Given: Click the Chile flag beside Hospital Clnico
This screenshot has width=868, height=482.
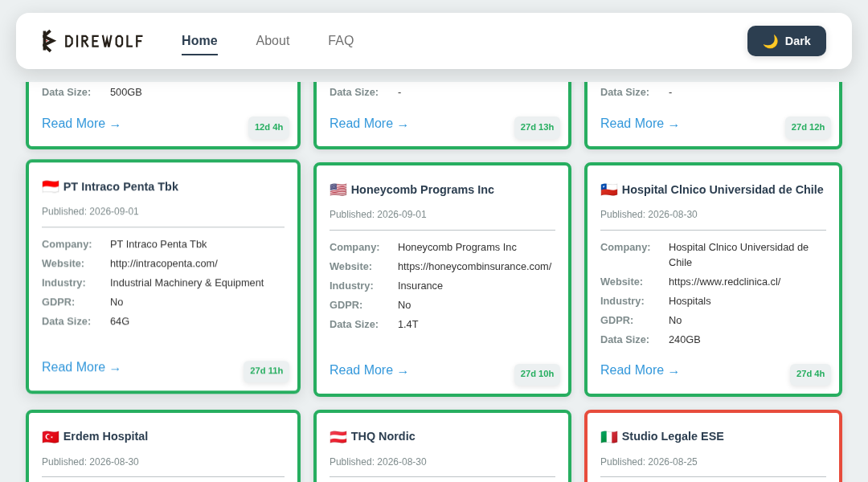Looking at the screenshot, I should coord(609,190).
